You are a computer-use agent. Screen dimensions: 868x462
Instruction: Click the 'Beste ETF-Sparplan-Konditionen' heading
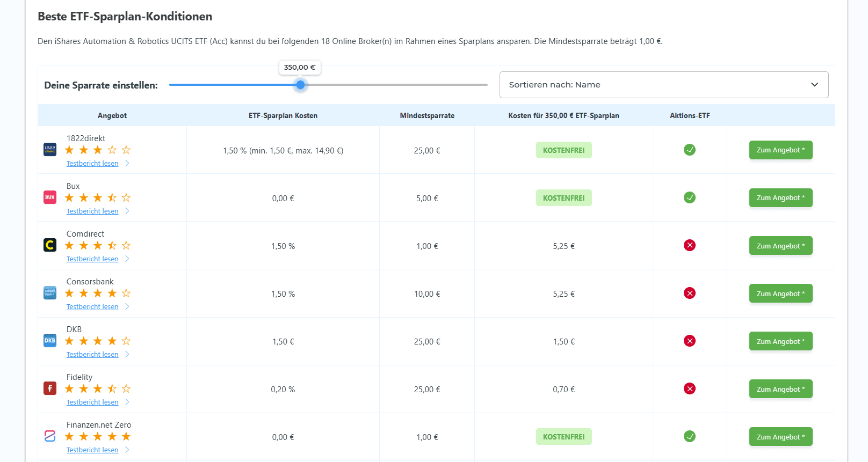click(x=125, y=17)
